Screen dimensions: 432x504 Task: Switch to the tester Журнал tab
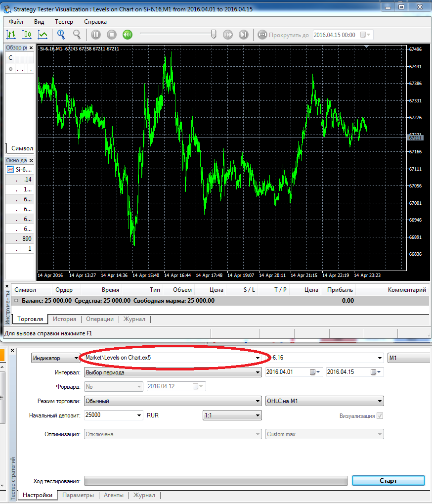tap(144, 495)
